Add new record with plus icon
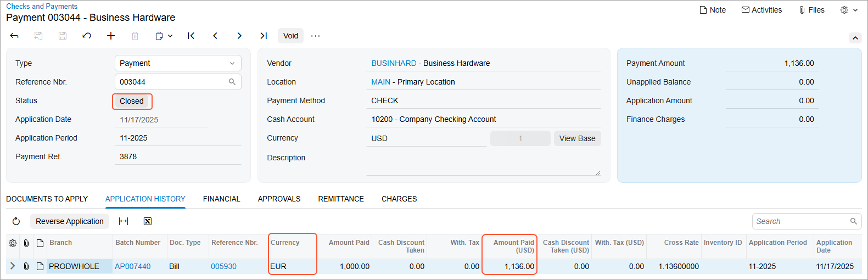 click(111, 36)
